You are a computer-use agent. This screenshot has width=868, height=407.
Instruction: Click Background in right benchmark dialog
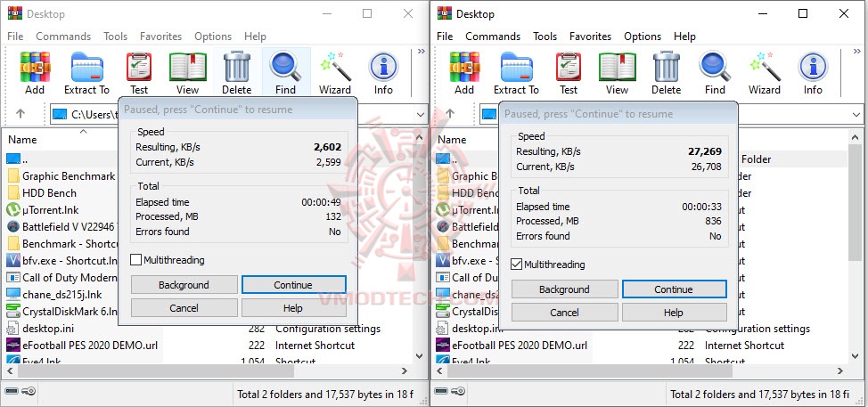pos(564,289)
